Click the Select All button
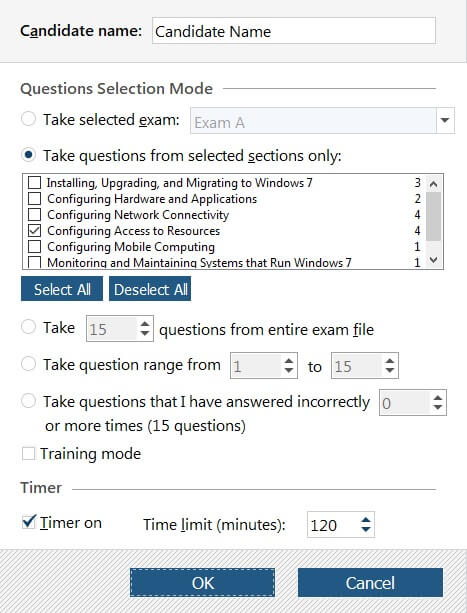467x613 pixels. click(x=62, y=289)
